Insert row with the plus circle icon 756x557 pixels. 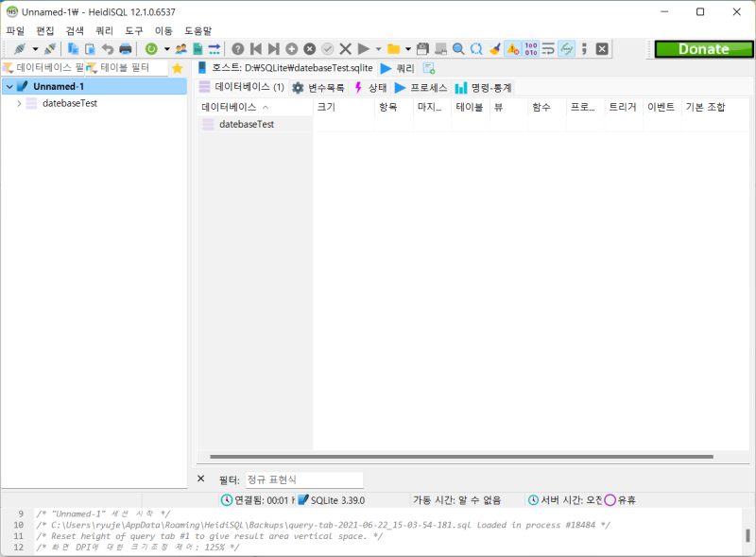(292, 49)
